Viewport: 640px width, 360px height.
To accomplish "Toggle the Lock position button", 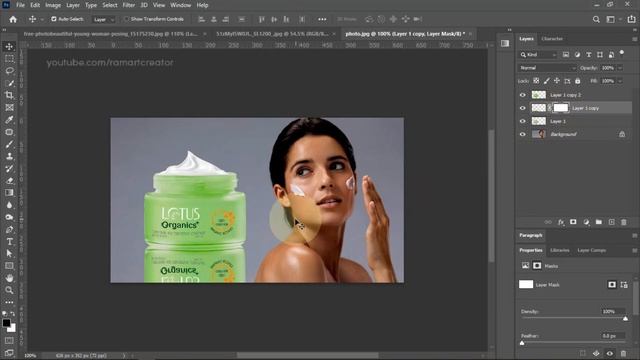I will pos(557,81).
